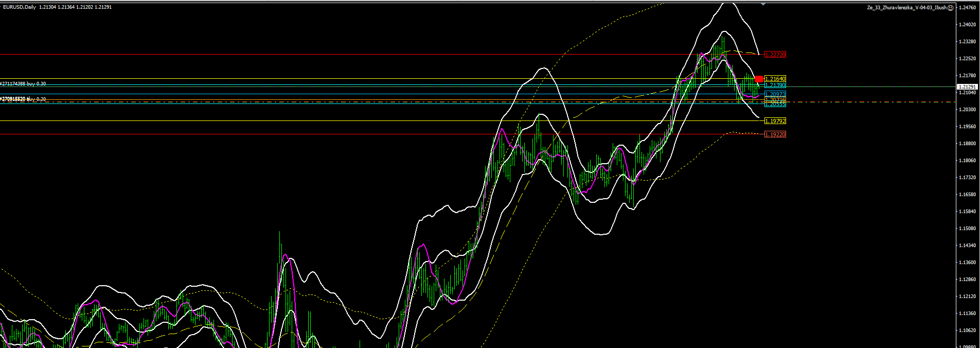
Task: Select the yellow 1.19792 level label
Action: (x=775, y=121)
